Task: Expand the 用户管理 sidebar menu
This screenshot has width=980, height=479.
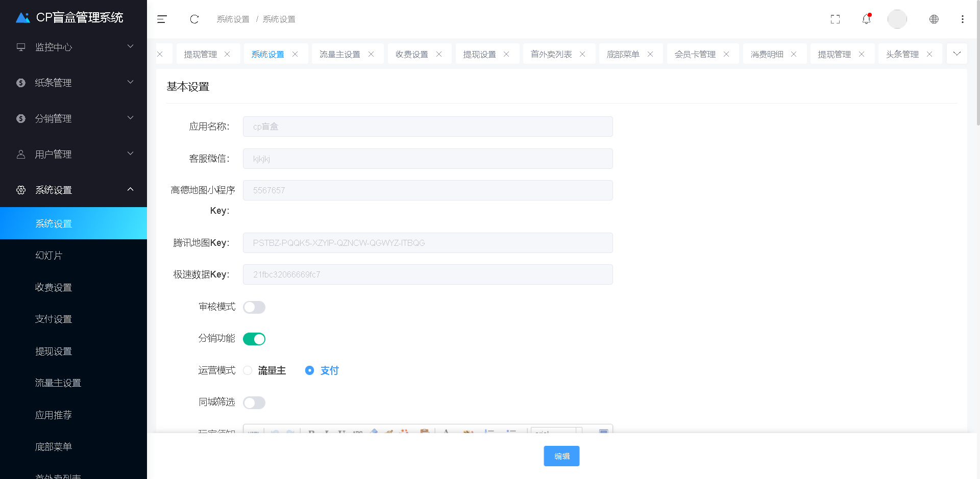Action: coord(73,154)
